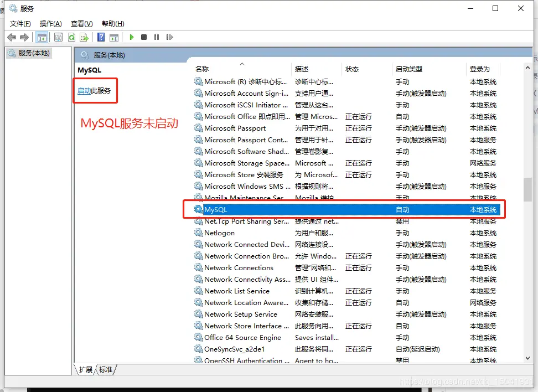Sort by the 启动类型 column header
This screenshot has height=392, width=538.
(x=409, y=69)
